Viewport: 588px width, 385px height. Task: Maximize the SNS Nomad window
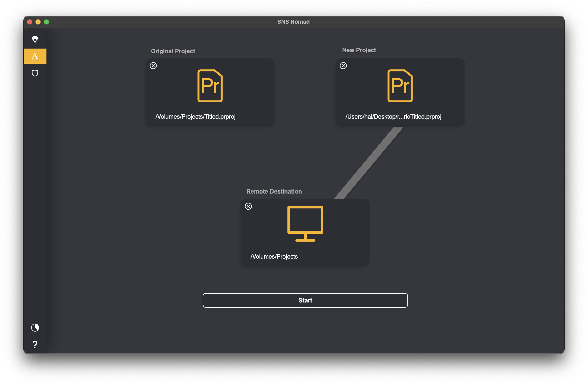pyautogui.click(x=46, y=22)
